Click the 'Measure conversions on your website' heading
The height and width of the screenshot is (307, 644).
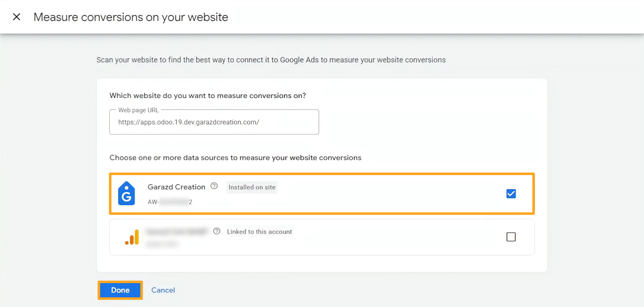tap(131, 17)
